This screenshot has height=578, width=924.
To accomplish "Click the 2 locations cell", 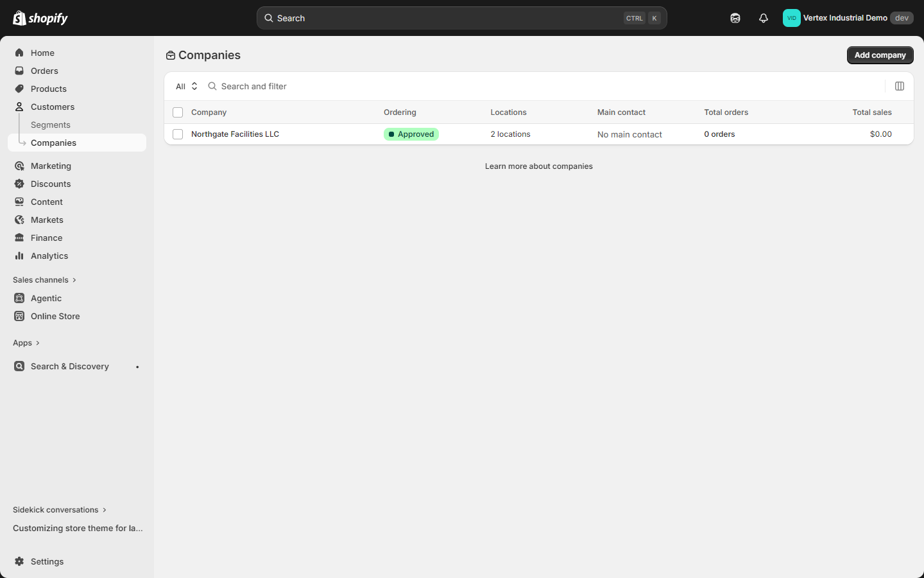I will coord(510,134).
